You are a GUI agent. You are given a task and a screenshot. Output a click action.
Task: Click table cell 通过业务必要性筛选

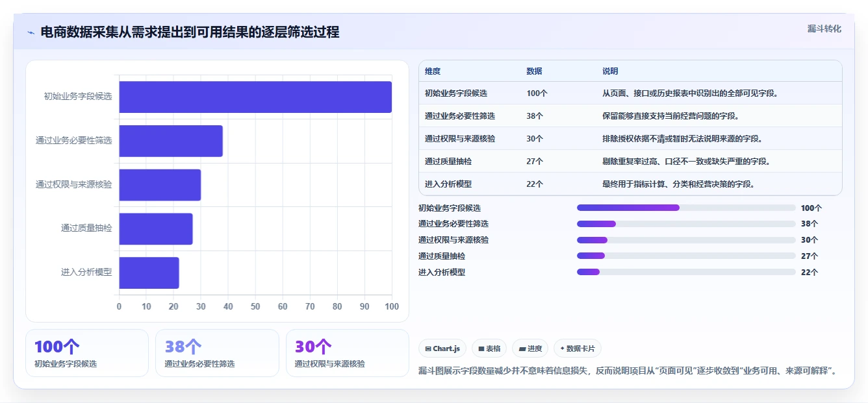pyautogui.click(x=460, y=116)
